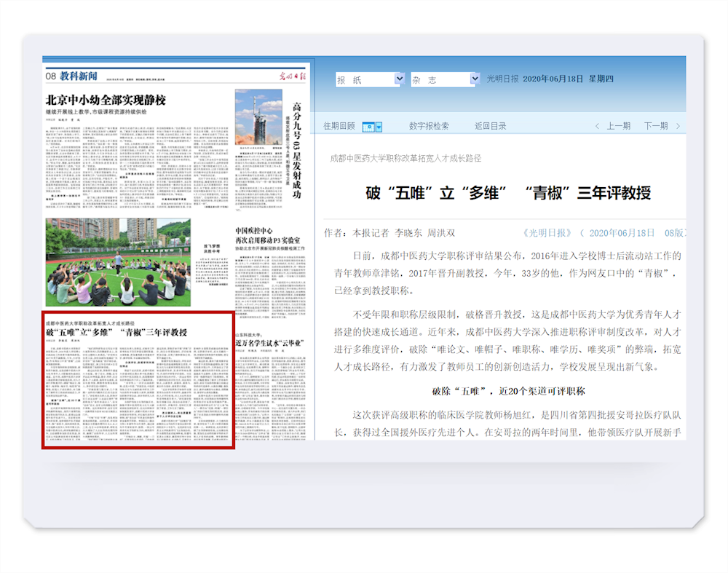Go to the previous issue 上一期
This screenshot has width=728, height=573.
[613, 126]
